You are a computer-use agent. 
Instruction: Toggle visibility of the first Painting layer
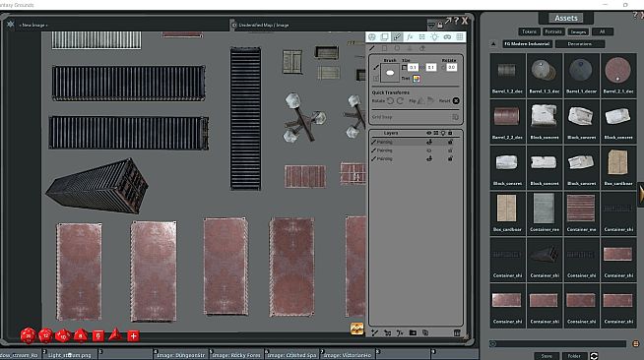tap(429, 142)
